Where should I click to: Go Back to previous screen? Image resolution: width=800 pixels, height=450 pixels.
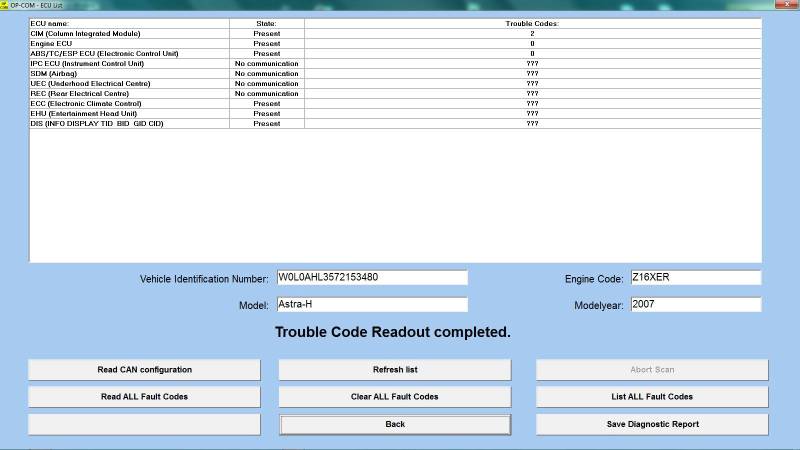point(395,424)
